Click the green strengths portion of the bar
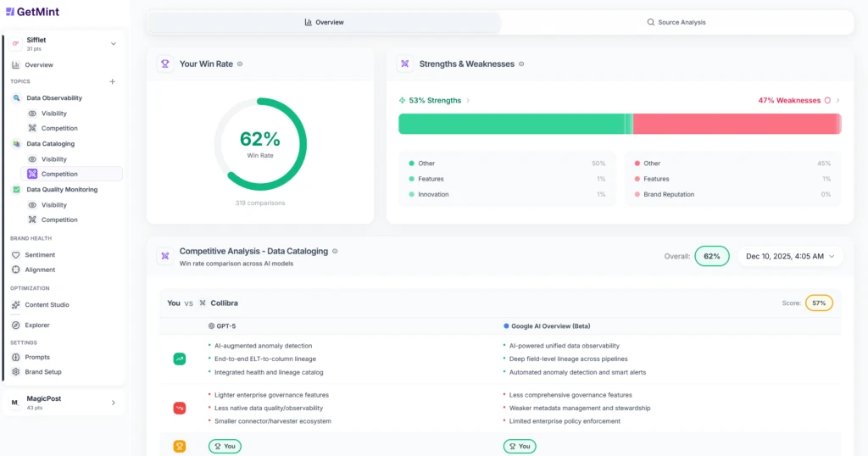 coord(515,124)
